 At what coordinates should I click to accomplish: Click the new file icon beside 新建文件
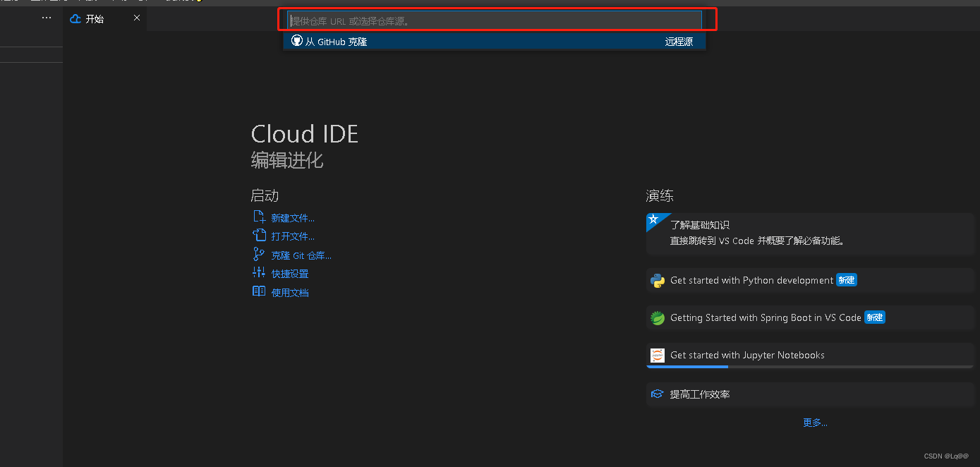pos(259,217)
